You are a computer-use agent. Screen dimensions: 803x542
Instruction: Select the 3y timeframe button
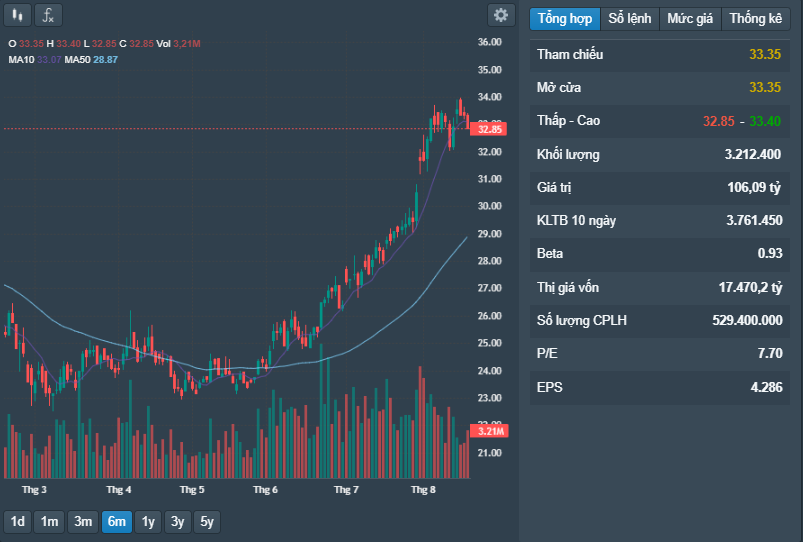[x=178, y=522]
